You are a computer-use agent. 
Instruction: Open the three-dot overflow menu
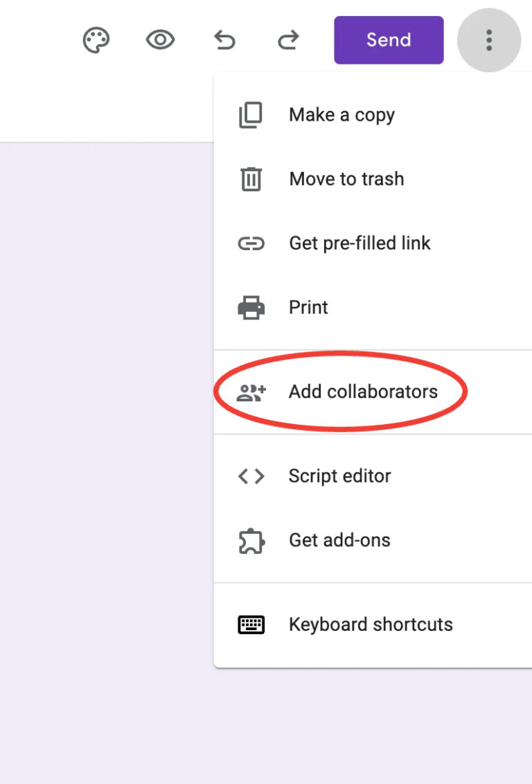[x=489, y=40]
